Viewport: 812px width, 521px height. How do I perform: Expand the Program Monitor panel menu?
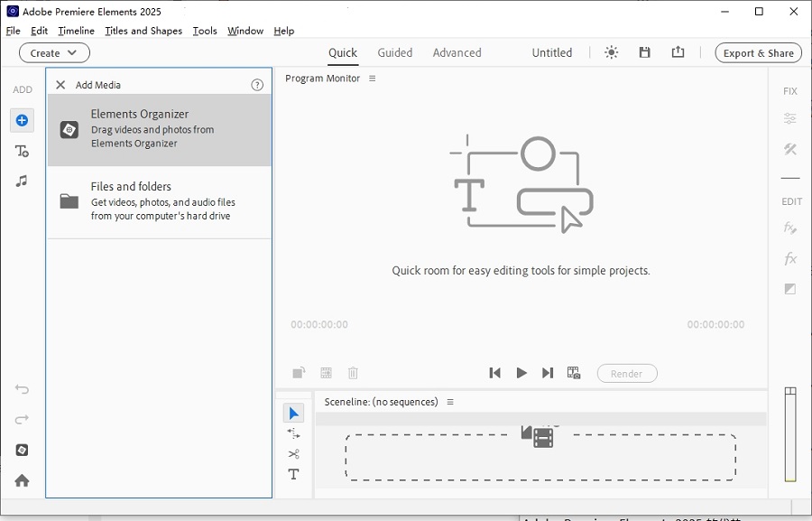click(372, 79)
